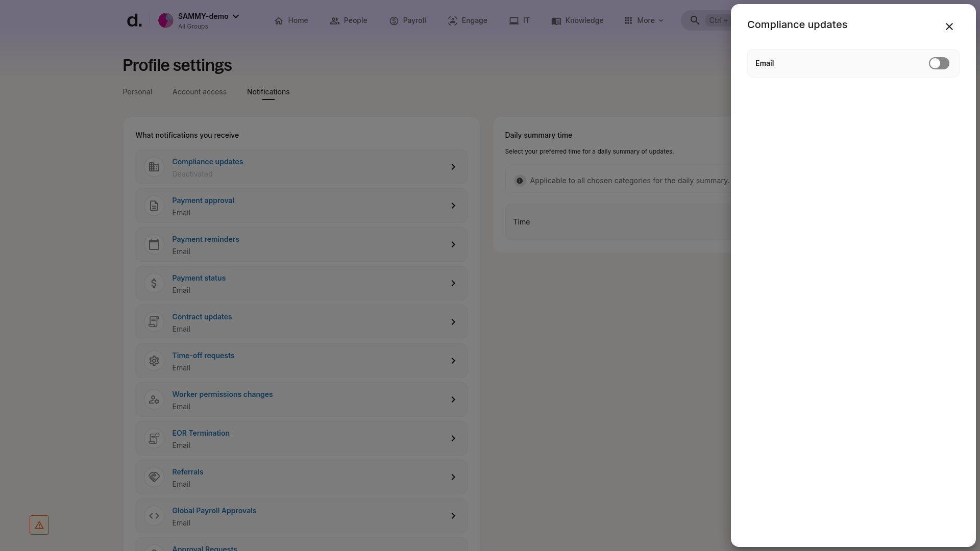Open the People navigation item
The image size is (980, 551).
349,20
